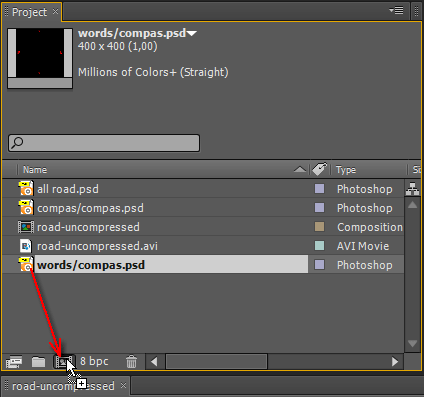Select the road-uncompressed composition item
The height and width of the screenshot is (397, 424).
coord(88,227)
